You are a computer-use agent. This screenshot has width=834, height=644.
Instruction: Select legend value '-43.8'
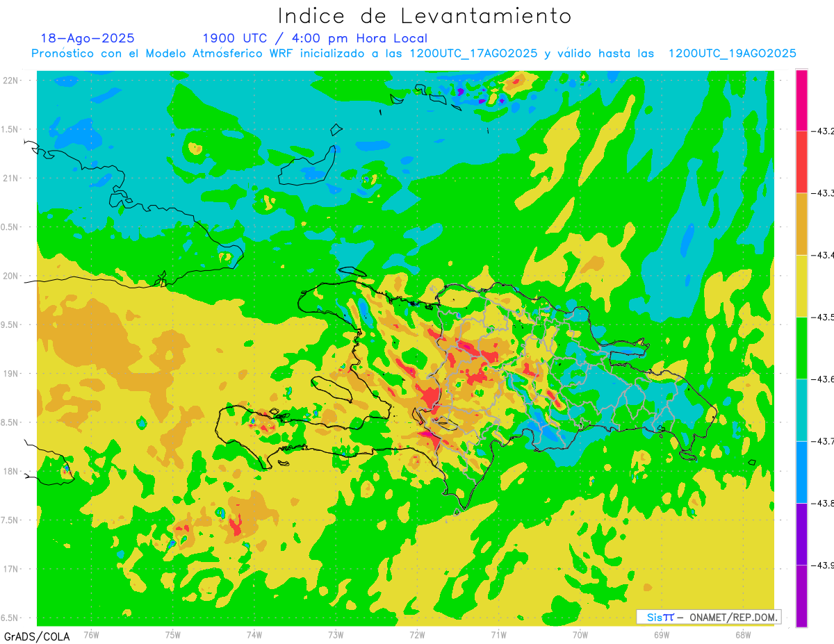point(822,503)
